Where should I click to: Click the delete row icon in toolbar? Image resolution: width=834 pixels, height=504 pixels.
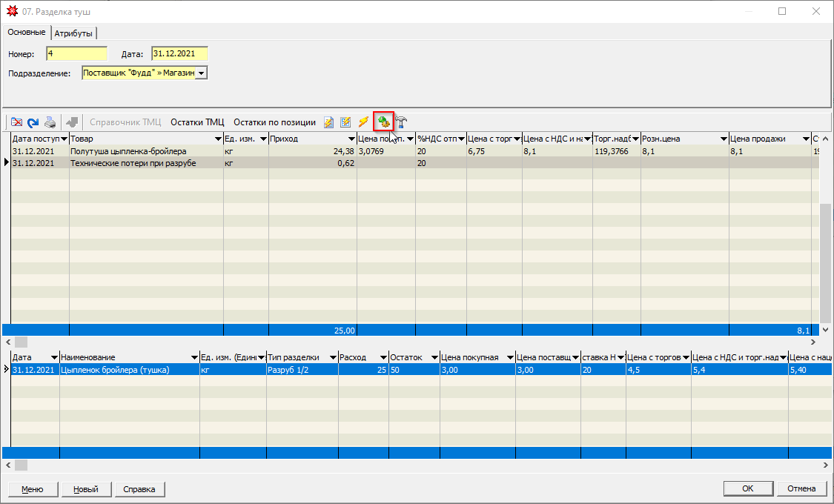point(16,122)
